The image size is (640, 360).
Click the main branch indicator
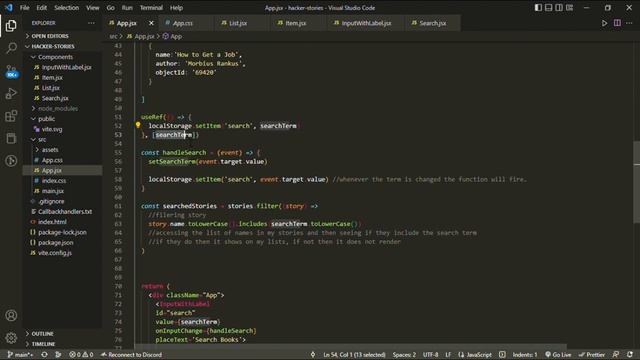(x=20, y=355)
